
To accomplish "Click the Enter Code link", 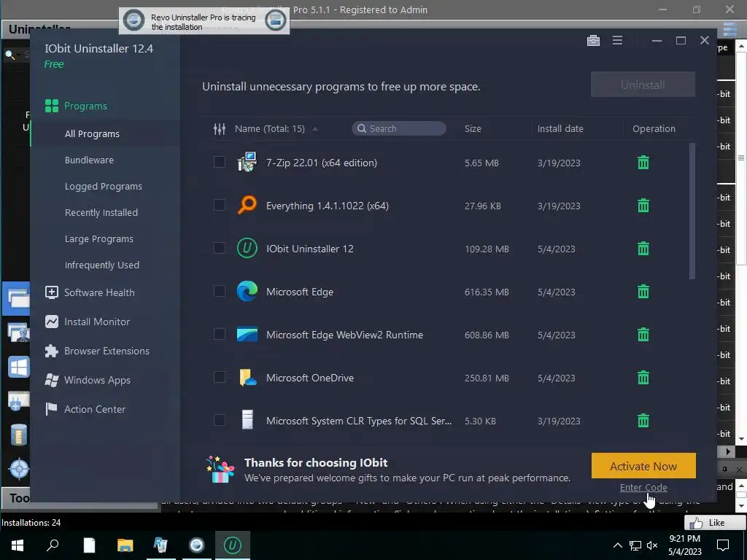I will pos(643,487).
